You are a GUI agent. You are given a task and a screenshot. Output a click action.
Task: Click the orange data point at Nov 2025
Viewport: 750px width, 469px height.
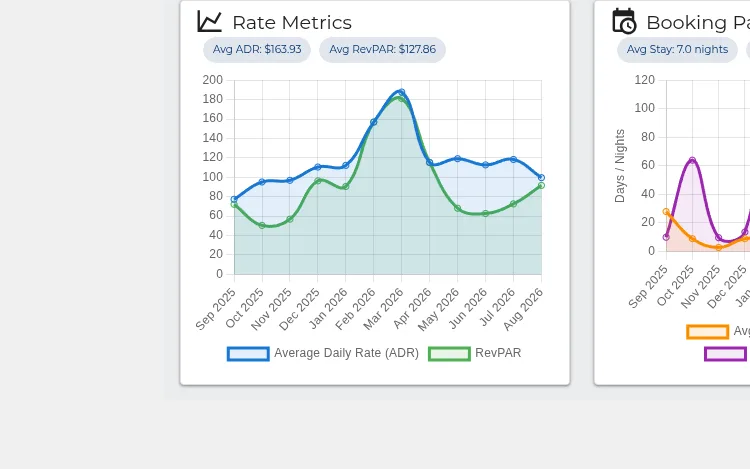tap(718, 248)
